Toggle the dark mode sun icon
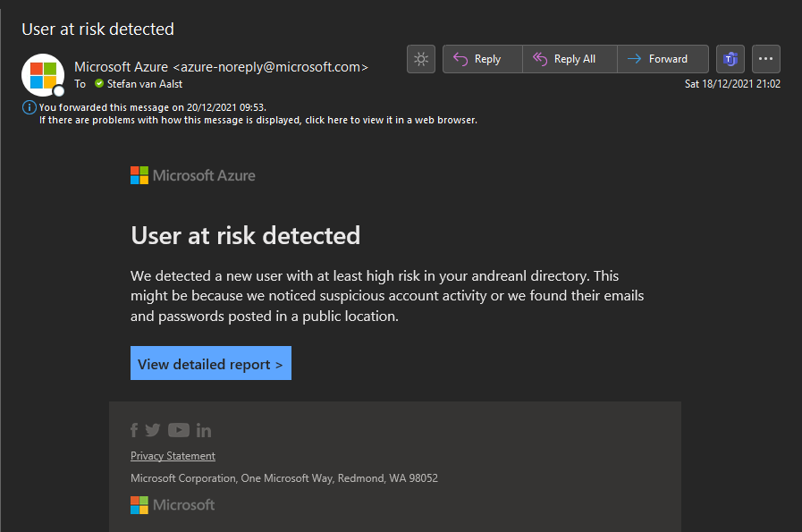The height and width of the screenshot is (532, 802). pos(421,59)
